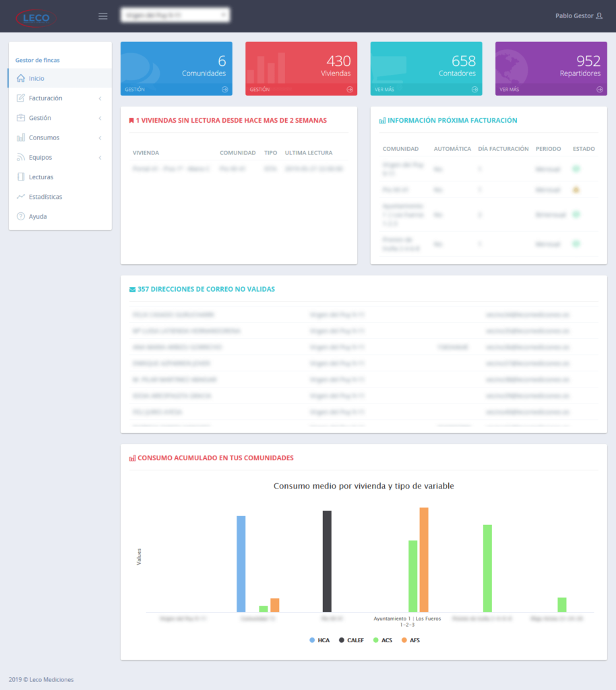Click the orange AFS legend color marker
The height and width of the screenshot is (690, 616).
pyautogui.click(x=404, y=639)
